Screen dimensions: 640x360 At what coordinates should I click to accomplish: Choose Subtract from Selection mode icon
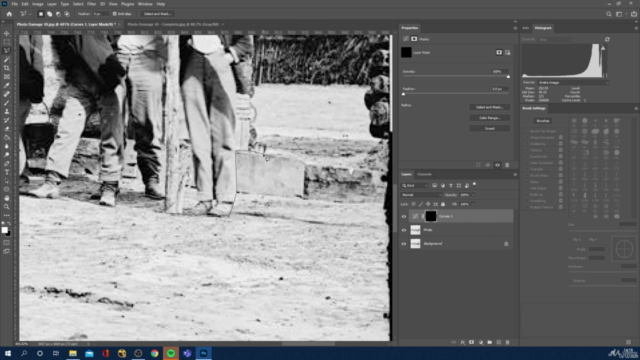[x=58, y=14]
